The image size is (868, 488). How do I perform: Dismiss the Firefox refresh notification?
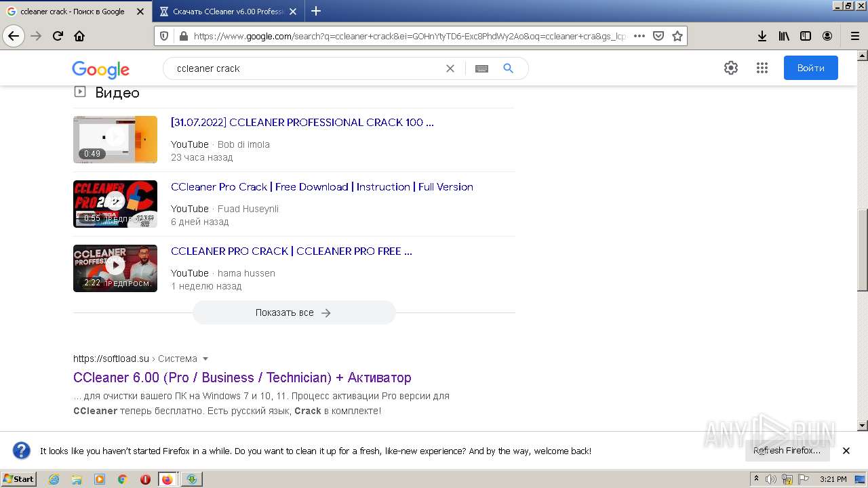coord(846,451)
